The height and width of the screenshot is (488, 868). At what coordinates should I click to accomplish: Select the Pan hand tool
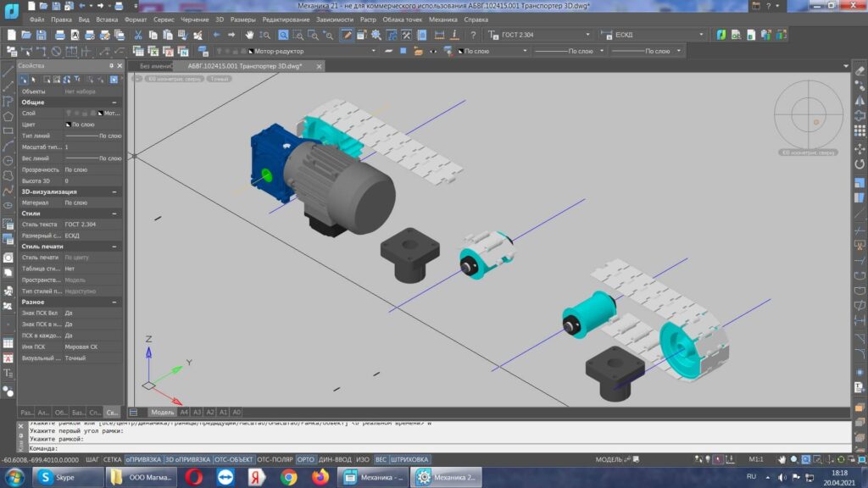[x=250, y=35]
